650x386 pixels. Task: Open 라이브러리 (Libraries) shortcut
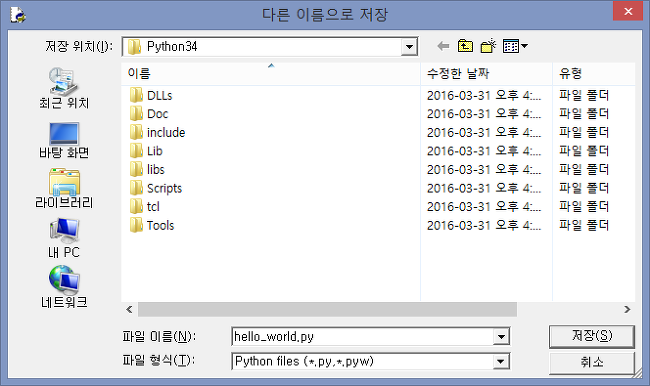coord(64,189)
